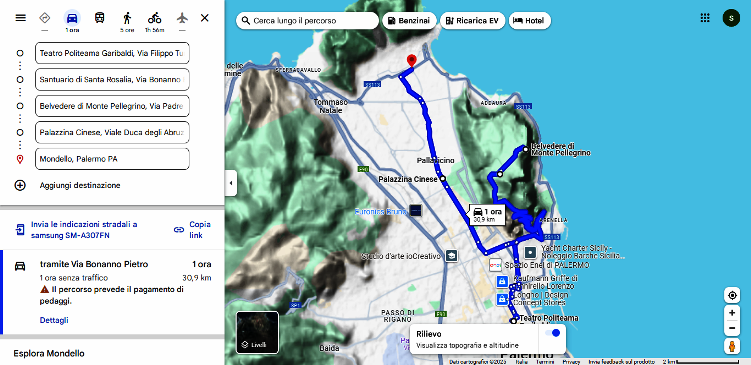
Task: Edit the Mondello, Palermo PA destination field
Action: pos(112,159)
